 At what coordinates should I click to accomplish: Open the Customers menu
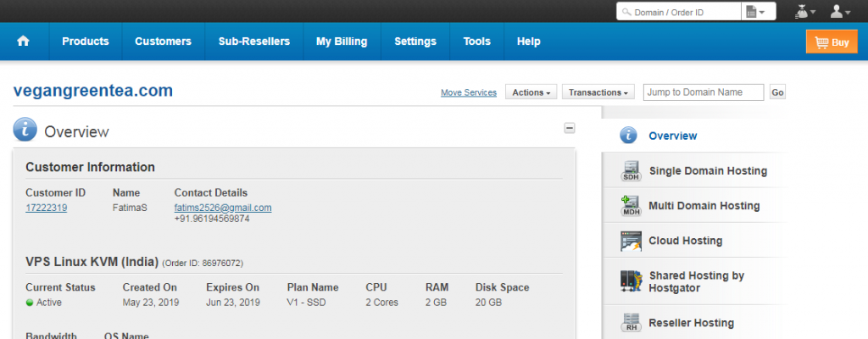tap(163, 42)
